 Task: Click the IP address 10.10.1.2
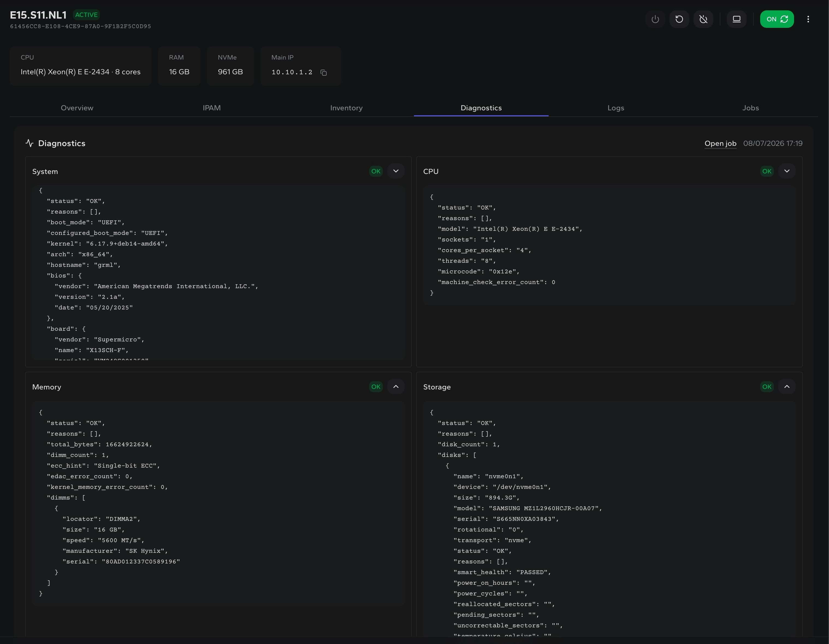pyautogui.click(x=292, y=72)
